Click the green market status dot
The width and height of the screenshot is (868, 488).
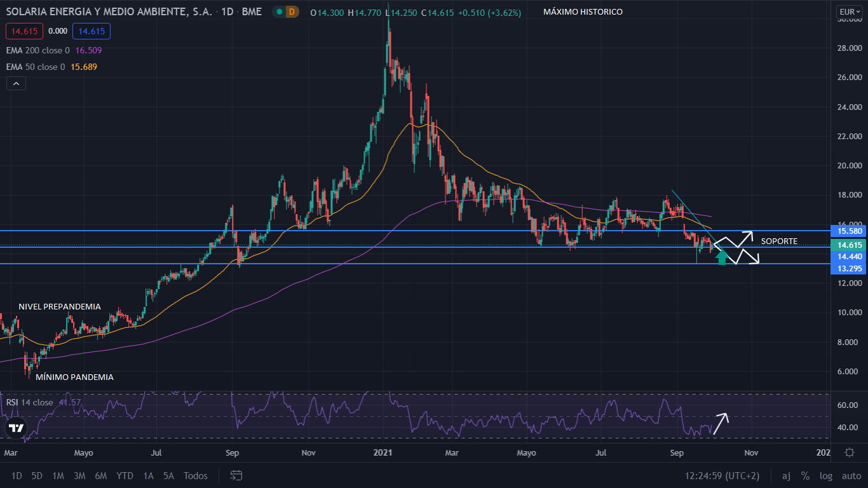[278, 12]
